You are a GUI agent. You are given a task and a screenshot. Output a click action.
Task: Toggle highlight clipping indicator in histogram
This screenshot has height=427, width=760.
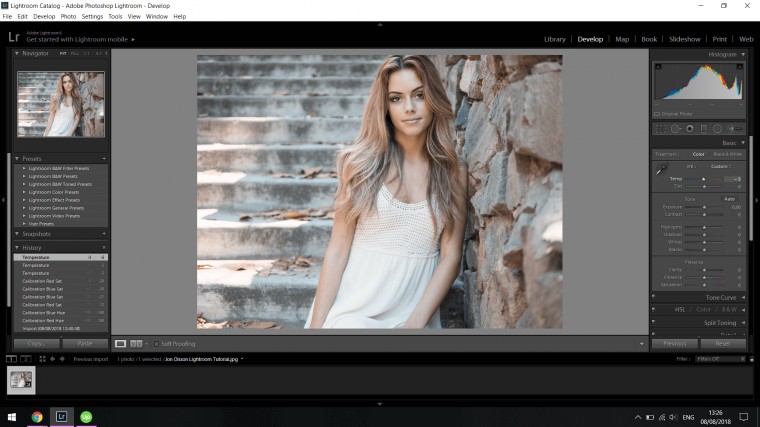click(740, 66)
